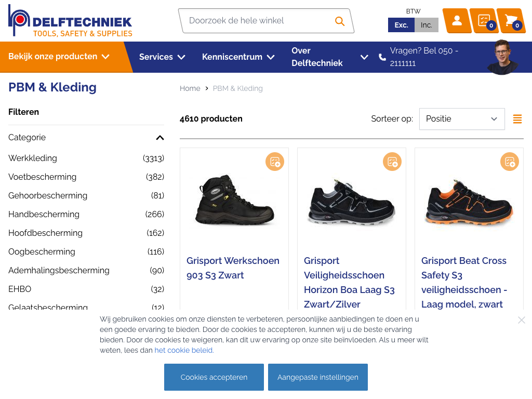Viewport: 532px width, 399px height.
Task: Open het cookie beleid link
Action: (184, 350)
